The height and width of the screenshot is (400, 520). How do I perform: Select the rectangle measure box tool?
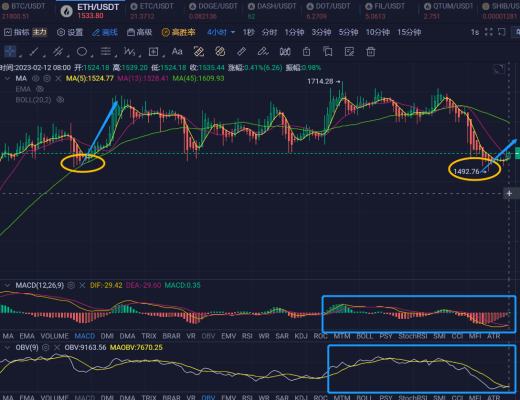(x=153, y=52)
